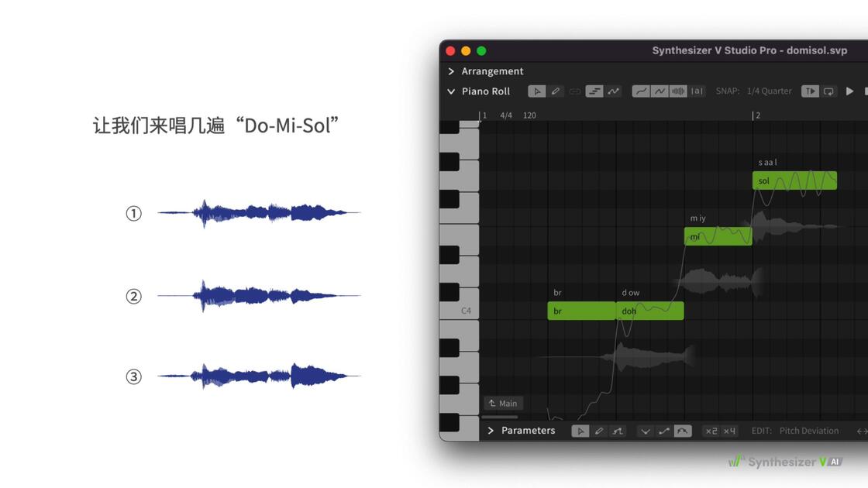Select the Pencil tool in Parameters toolbar
This screenshot has height=488, width=868.
tap(599, 431)
